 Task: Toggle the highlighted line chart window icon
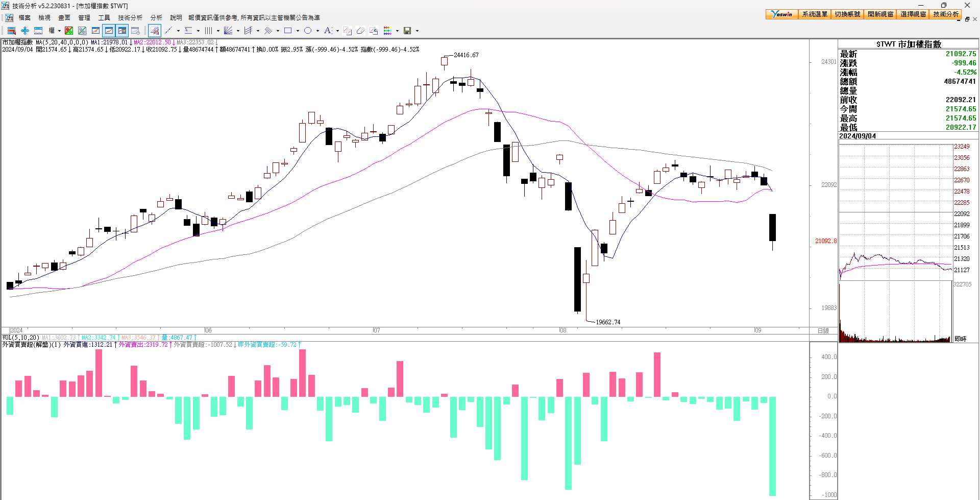[109, 31]
